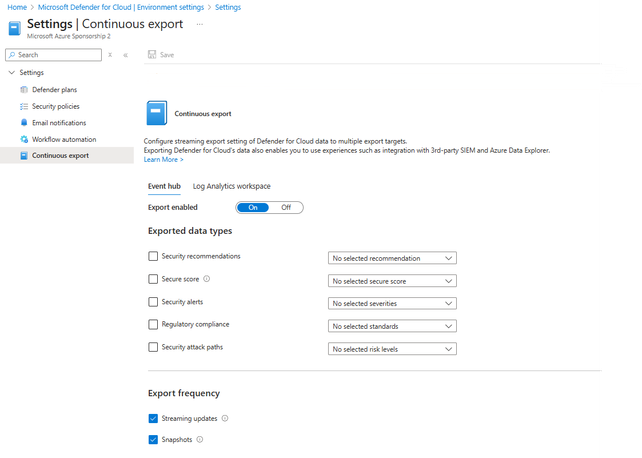Click the Email notifications bell icon
Viewport: 642px width, 458px height.
pyautogui.click(x=24, y=122)
